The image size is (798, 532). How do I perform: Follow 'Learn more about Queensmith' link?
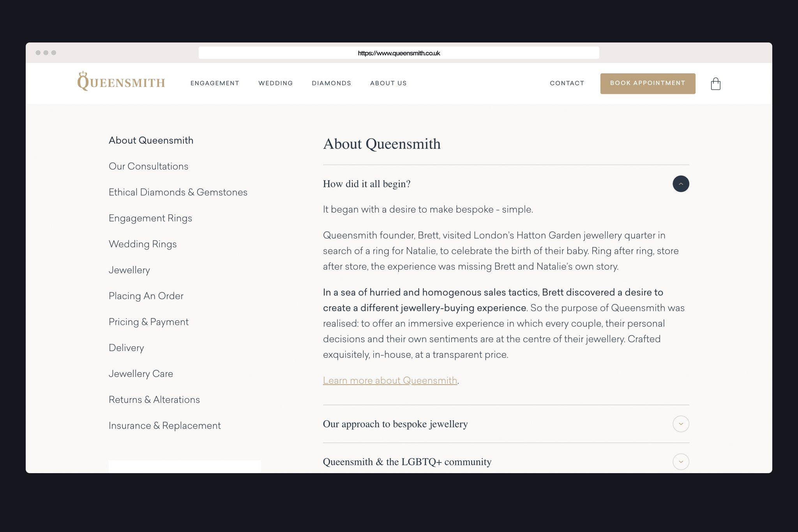(390, 380)
